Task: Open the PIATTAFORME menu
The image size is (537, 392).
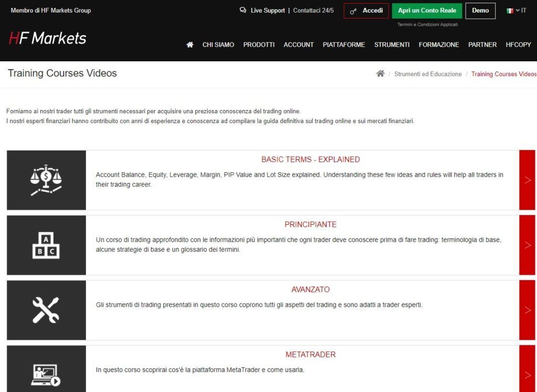Action: pos(344,45)
